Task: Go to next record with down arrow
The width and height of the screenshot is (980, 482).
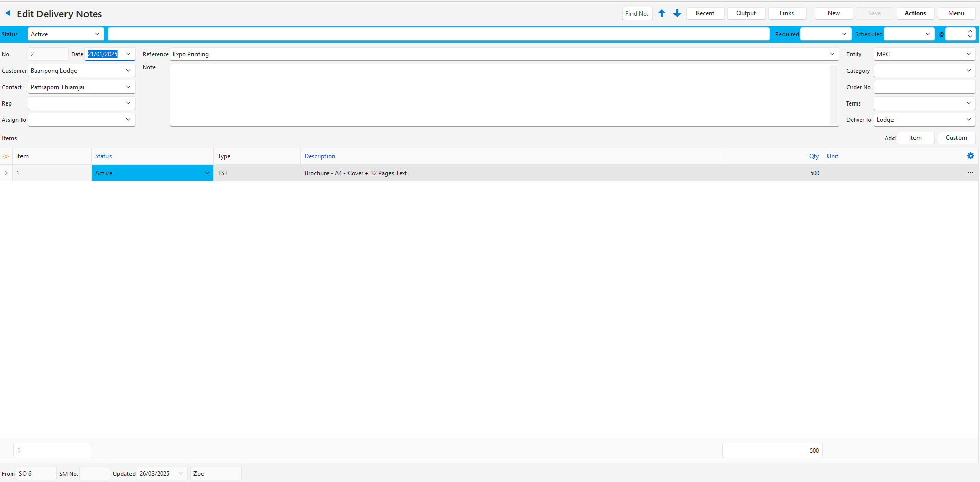Action: pos(677,13)
